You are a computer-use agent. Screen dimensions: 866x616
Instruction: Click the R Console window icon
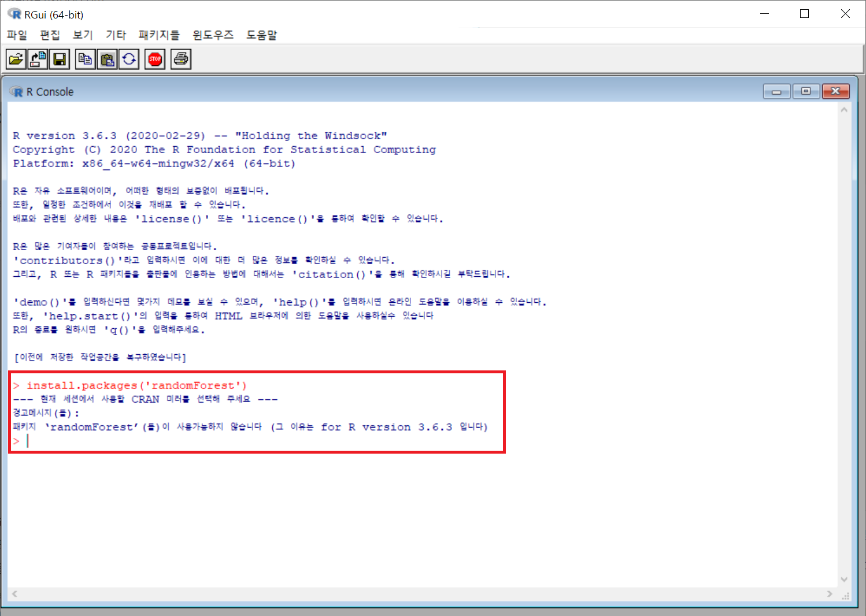click(x=16, y=92)
